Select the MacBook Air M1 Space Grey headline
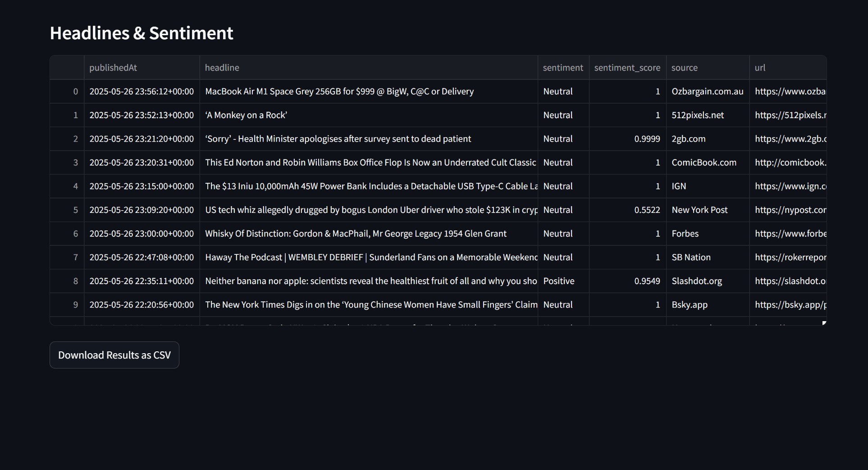Viewport: 868px width, 470px height. [369, 92]
